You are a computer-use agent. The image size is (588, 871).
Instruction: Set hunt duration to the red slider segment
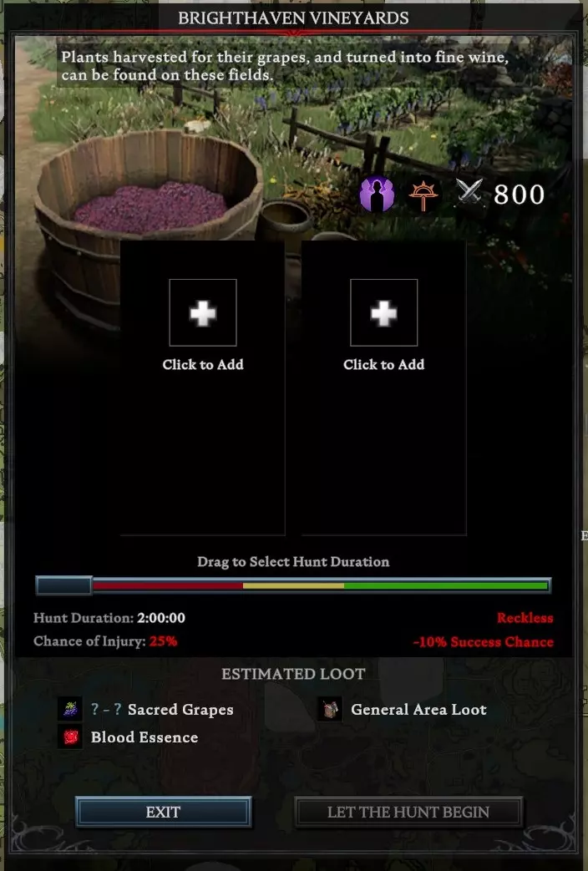click(x=167, y=585)
